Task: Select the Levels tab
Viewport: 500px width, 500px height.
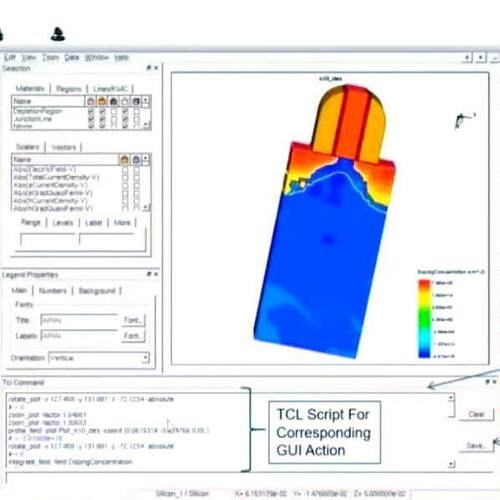Action: tap(63, 223)
